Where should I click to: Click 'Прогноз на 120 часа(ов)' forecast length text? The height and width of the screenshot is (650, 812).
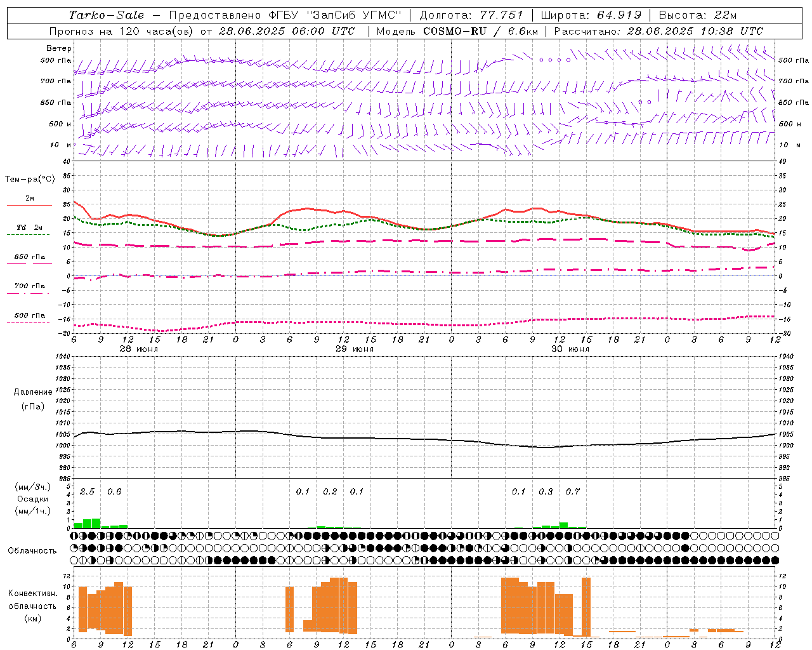tap(121, 31)
